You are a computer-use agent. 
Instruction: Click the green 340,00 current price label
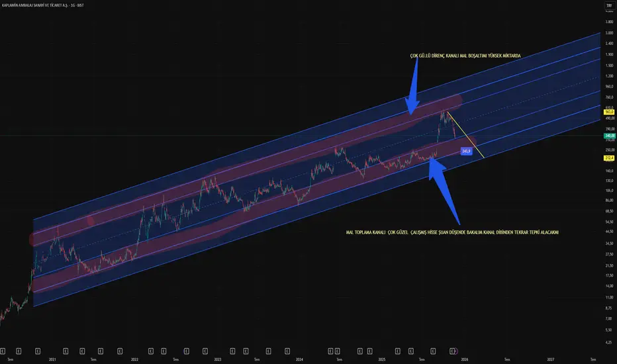610,136
